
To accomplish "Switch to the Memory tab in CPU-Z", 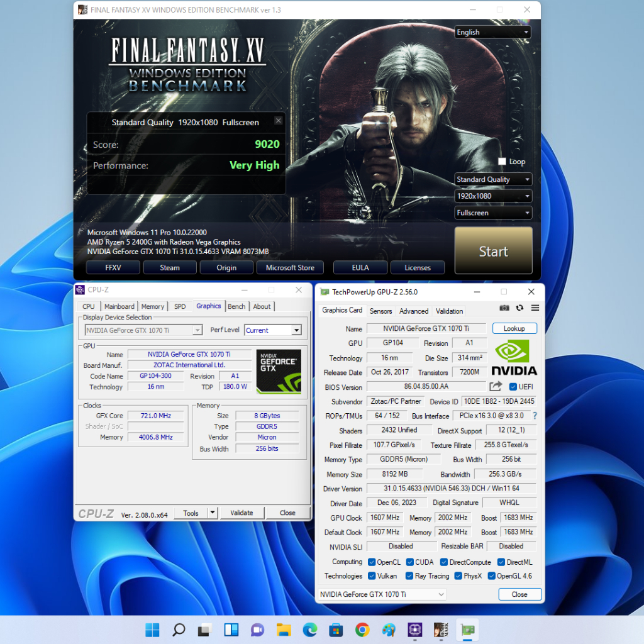I will [152, 306].
